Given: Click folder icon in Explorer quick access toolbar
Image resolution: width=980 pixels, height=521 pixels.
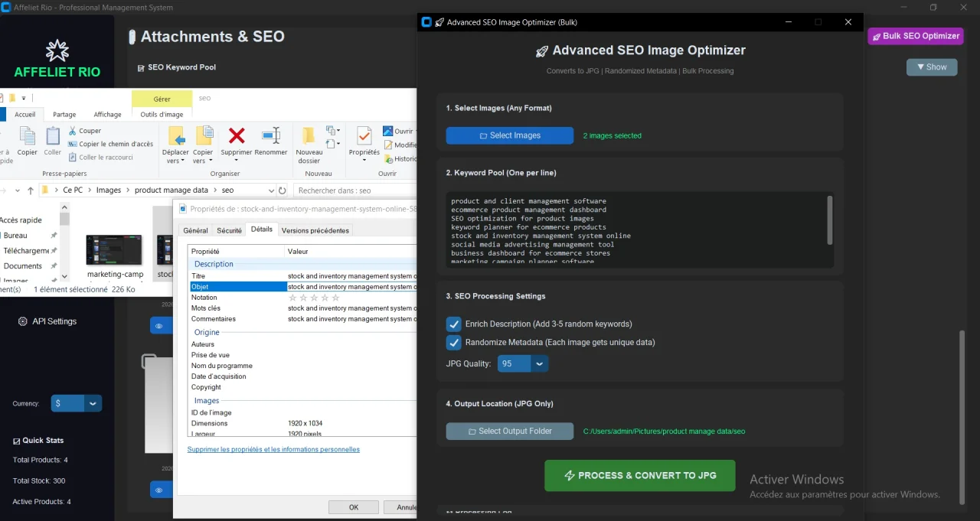Looking at the screenshot, I should [13, 98].
